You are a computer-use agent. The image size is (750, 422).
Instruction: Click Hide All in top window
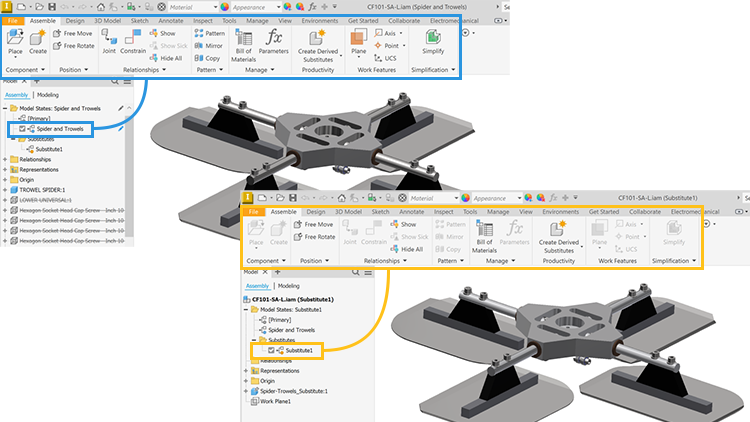click(x=166, y=58)
